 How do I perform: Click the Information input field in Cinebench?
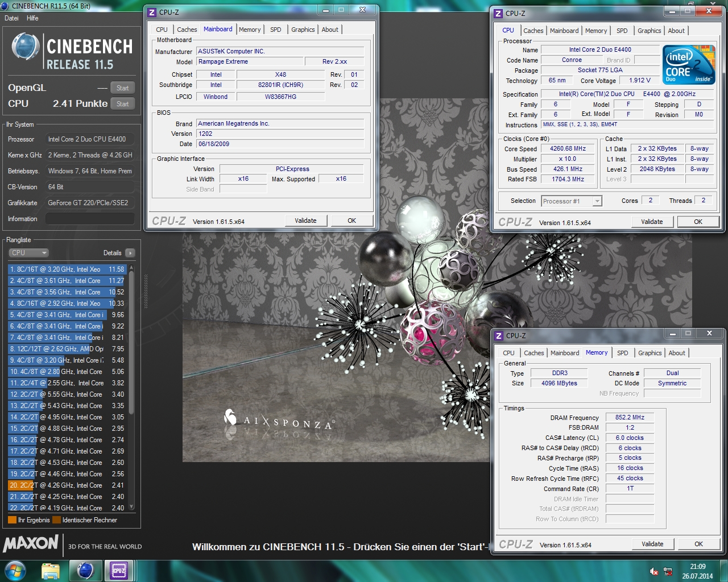point(90,218)
